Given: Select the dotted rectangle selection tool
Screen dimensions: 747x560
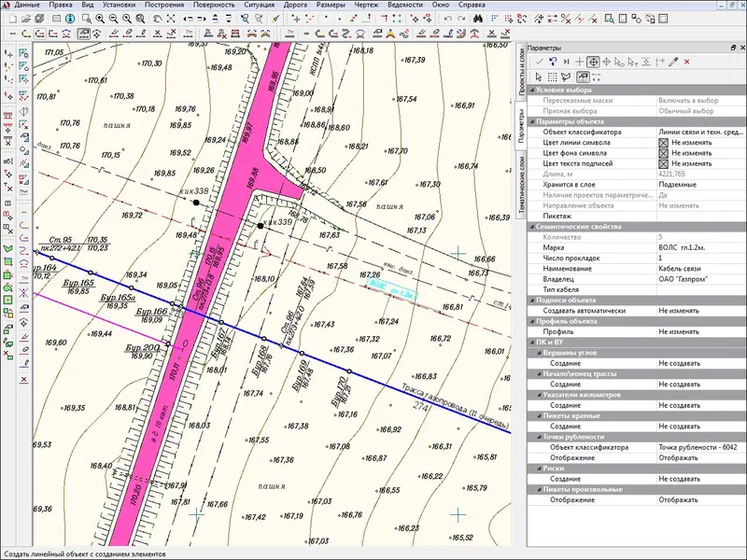Looking at the screenshot, I should pyautogui.click(x=552, y=77).
